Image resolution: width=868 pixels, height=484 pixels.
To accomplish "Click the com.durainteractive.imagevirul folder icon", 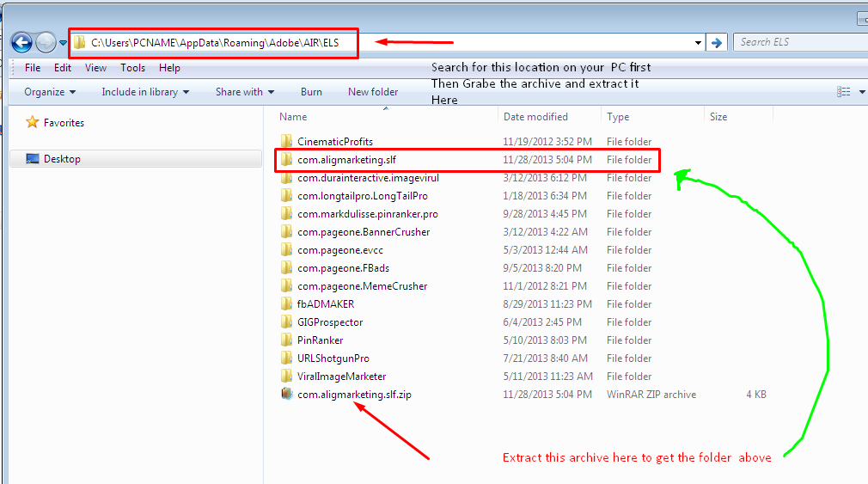I will tap(286, 178).
